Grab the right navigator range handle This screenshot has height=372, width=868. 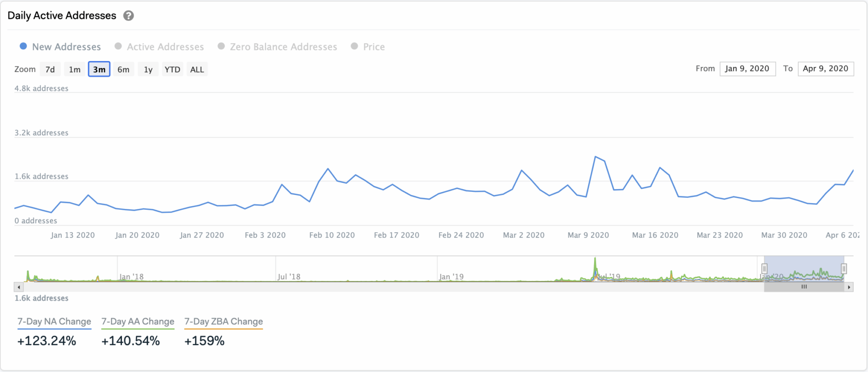pyautogui.click(x=844, y=269)
